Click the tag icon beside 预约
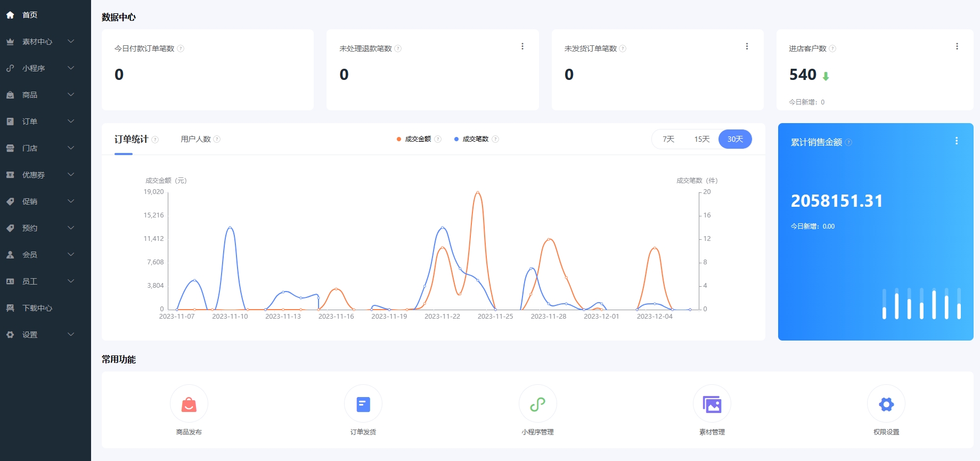Image resolution: width=980 pixels, height=461 pixels. pos(10,228)
